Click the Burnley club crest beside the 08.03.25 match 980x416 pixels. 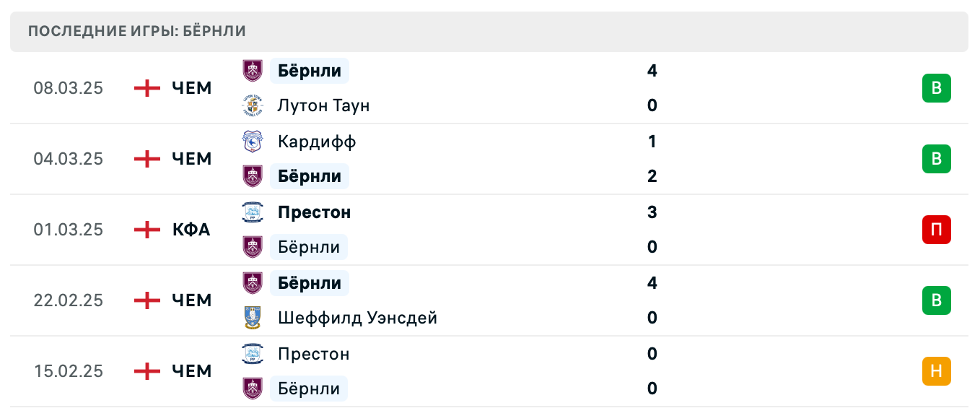coord(253,71)
